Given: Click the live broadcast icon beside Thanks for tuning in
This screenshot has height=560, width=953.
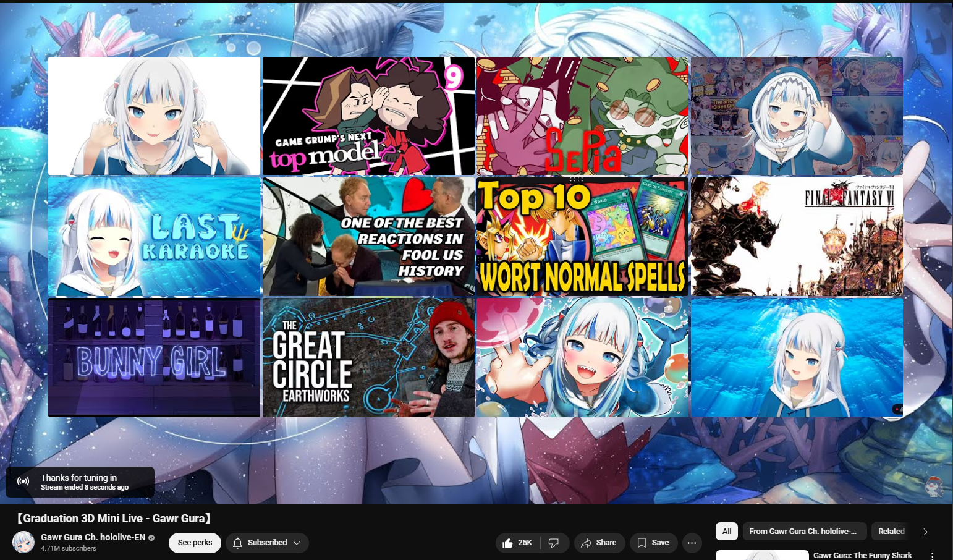Looking at the screenshot, I should pyautogui.click(x=23, y=482).
